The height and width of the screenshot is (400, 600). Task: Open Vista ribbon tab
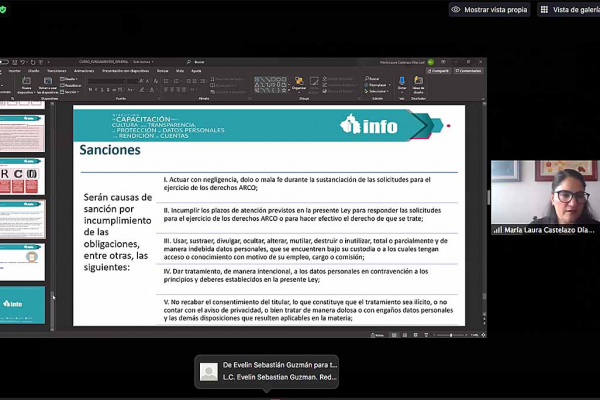pos(180,71)
